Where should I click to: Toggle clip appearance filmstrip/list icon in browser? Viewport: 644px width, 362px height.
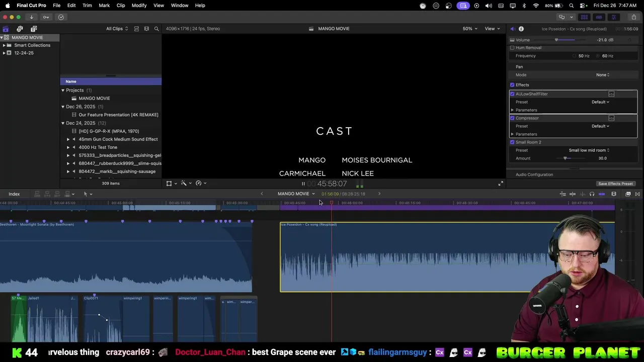136,29
